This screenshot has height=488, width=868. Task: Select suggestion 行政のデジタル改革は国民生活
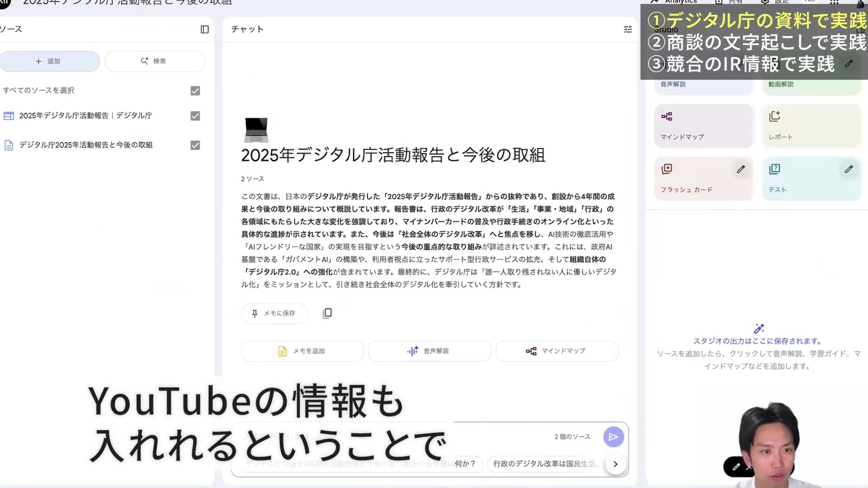(546, 464)
